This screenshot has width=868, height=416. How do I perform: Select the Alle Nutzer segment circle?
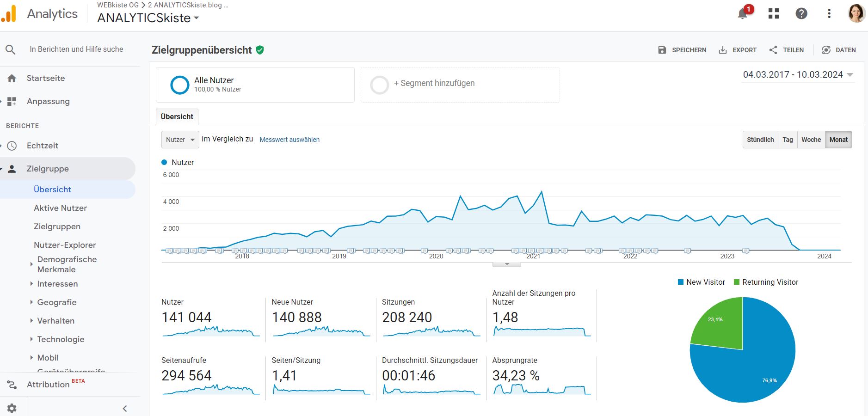(180, 85)
